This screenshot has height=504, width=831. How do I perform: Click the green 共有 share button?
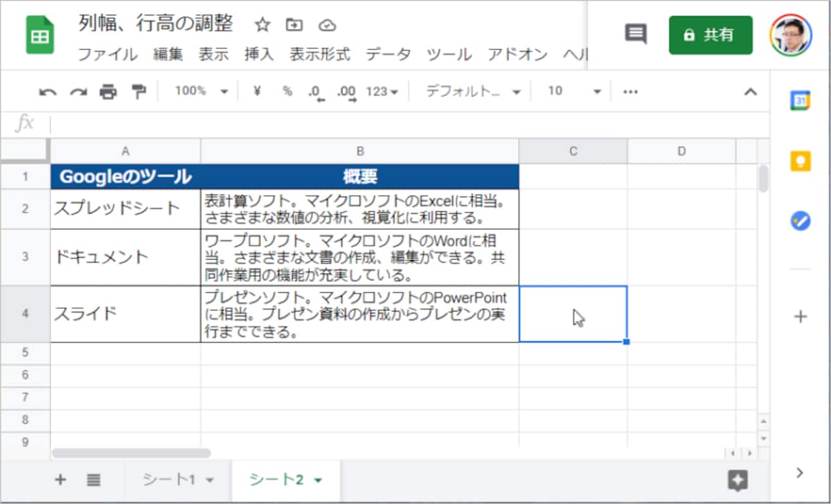point(711,35)
